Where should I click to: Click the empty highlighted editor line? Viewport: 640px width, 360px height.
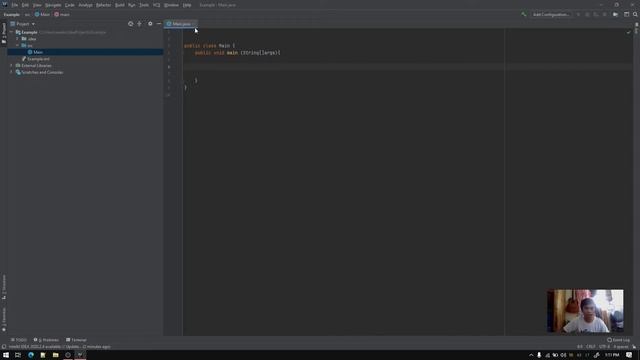407,67
